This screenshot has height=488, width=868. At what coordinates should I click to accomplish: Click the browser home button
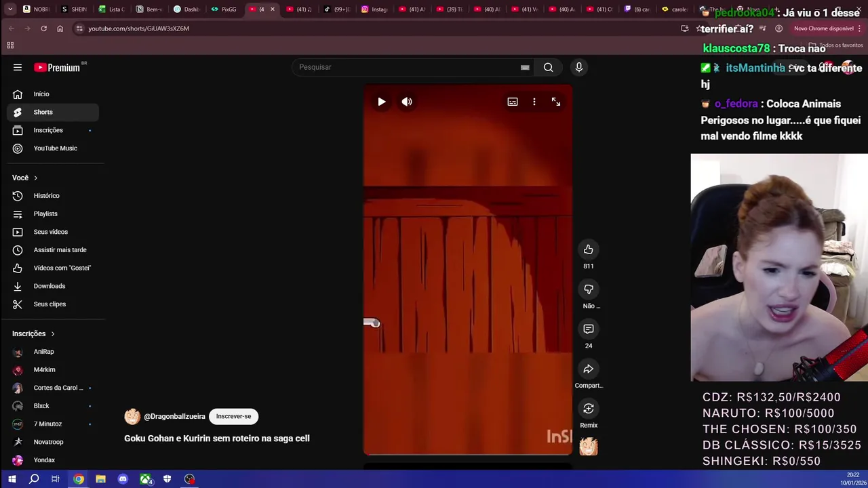(x=60, y=28)
